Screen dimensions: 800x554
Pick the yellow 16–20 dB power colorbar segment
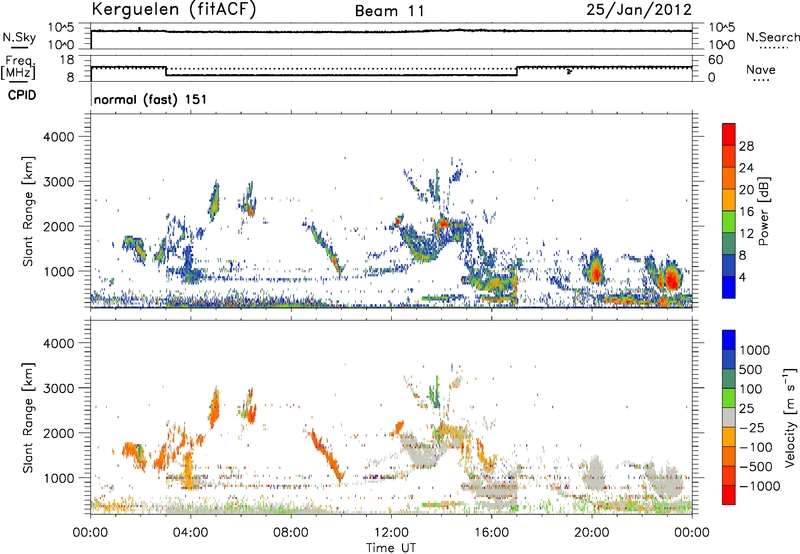[729, 200]
